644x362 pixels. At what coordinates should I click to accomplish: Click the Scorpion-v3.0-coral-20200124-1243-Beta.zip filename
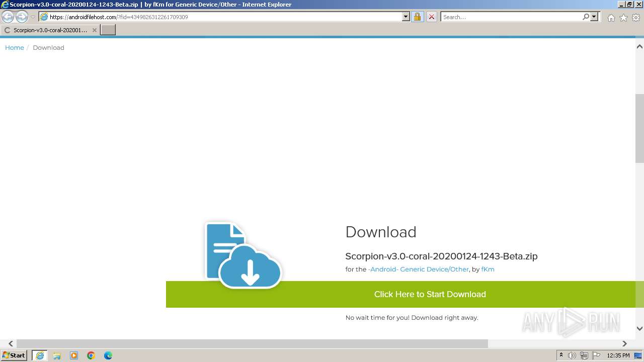[441, 256]
